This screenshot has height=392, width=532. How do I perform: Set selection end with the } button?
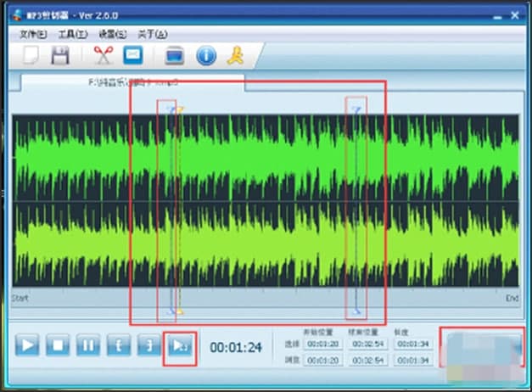[x=149, y=345]
